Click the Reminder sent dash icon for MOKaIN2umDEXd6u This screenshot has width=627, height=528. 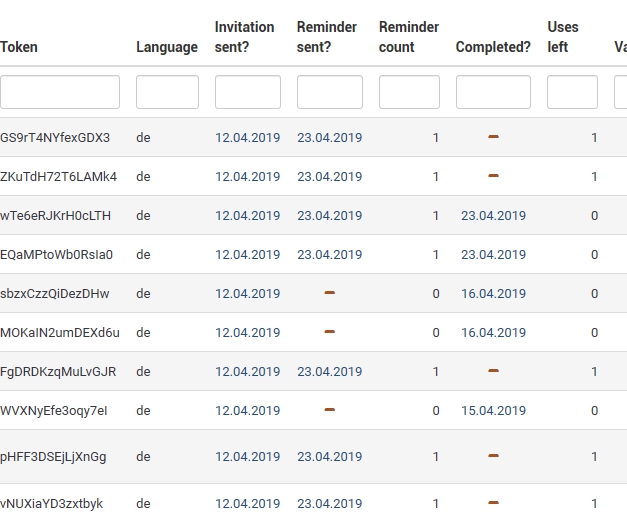click(x=329, y=332)
